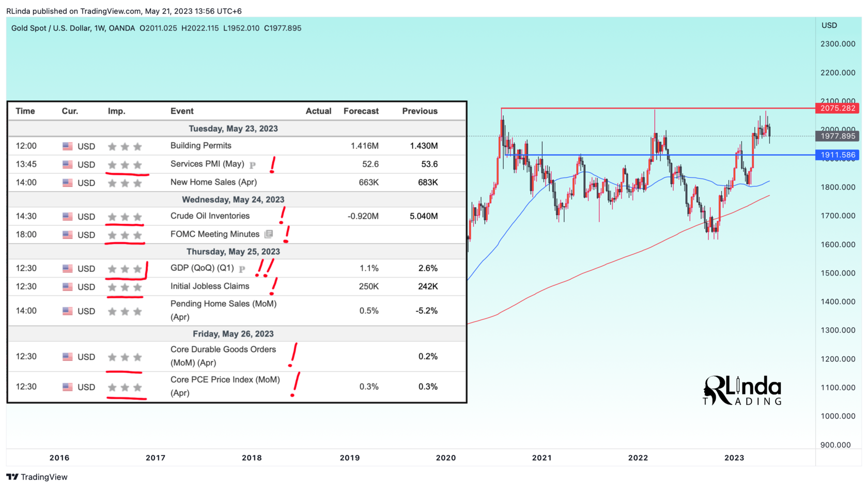Open the Core PCE Price Index event
The image size is (868, 488).
[x=225, y=386]
